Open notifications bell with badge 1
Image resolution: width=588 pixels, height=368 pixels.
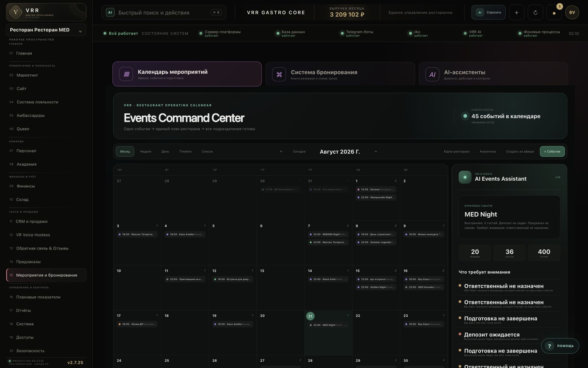554,13
